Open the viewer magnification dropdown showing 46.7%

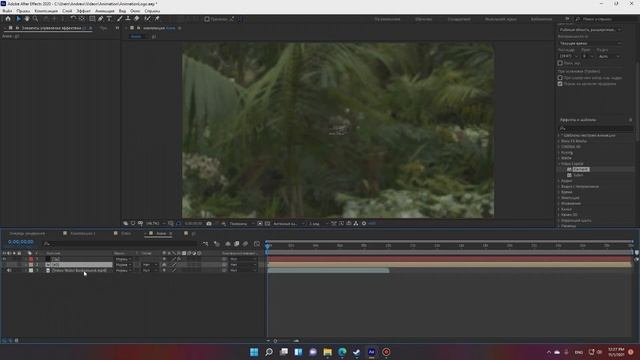coord(156,224)
